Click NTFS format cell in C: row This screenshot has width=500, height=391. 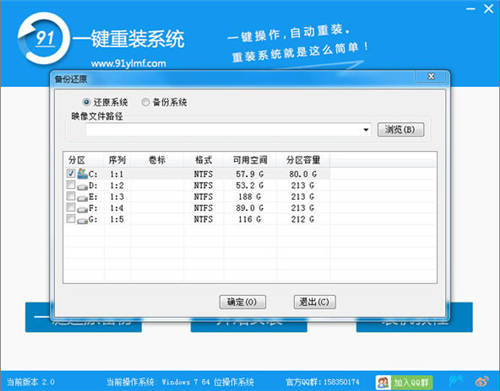coord(203,174)
